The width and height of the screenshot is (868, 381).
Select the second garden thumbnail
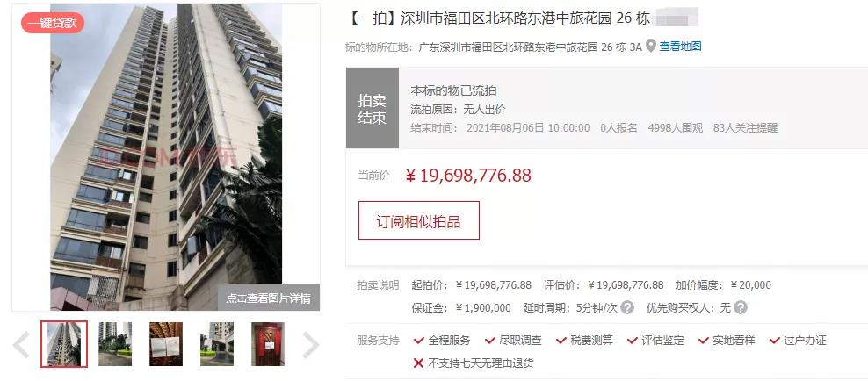(x=115, y=344)
